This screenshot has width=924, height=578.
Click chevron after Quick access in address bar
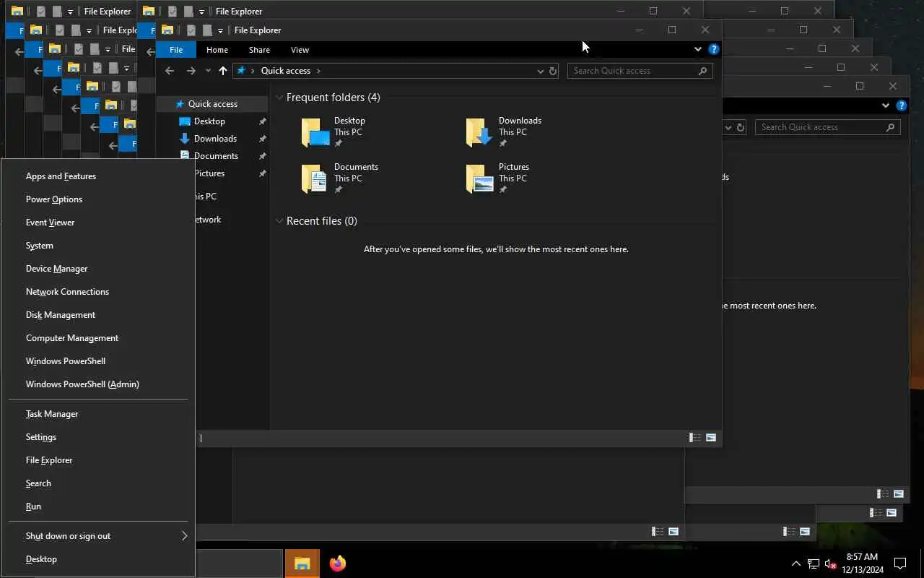pyautogui.click(x=318, y=71)
